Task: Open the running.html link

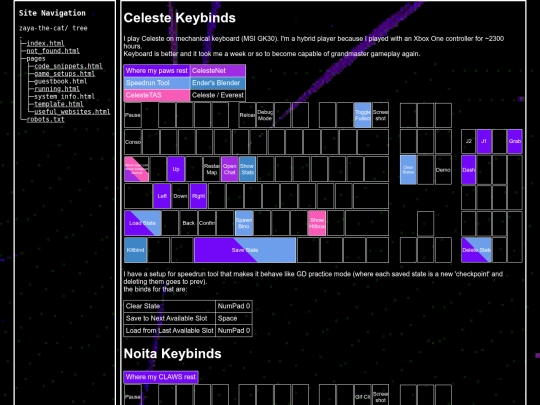Action: [57, 89]
